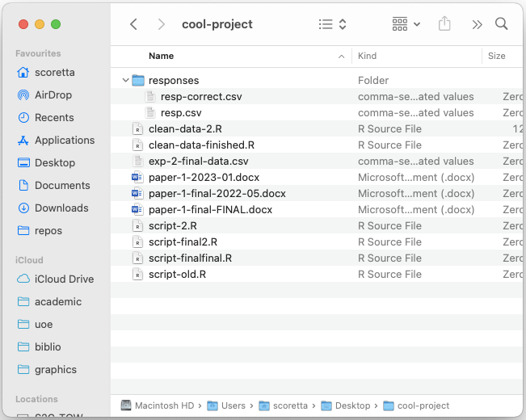
Task: Show more toolbar items via chevrons
Action: click(x=477, y=24)
